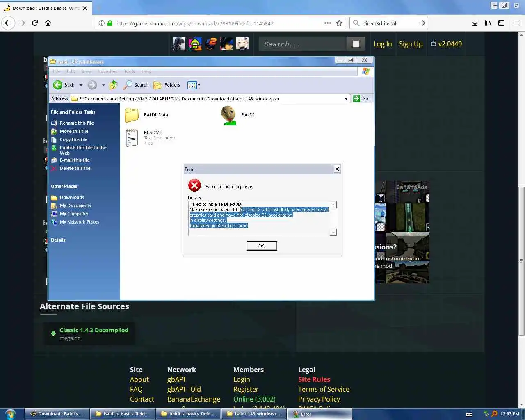Open the Tools menu in Explorer
Viewport: 525px width, 420px height.
(129, 71)
